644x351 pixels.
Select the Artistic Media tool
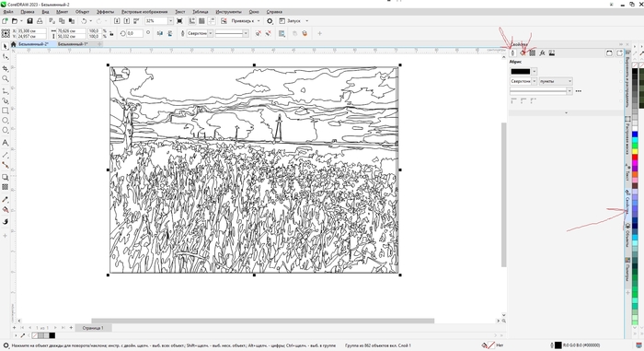[x=5, y=100]
